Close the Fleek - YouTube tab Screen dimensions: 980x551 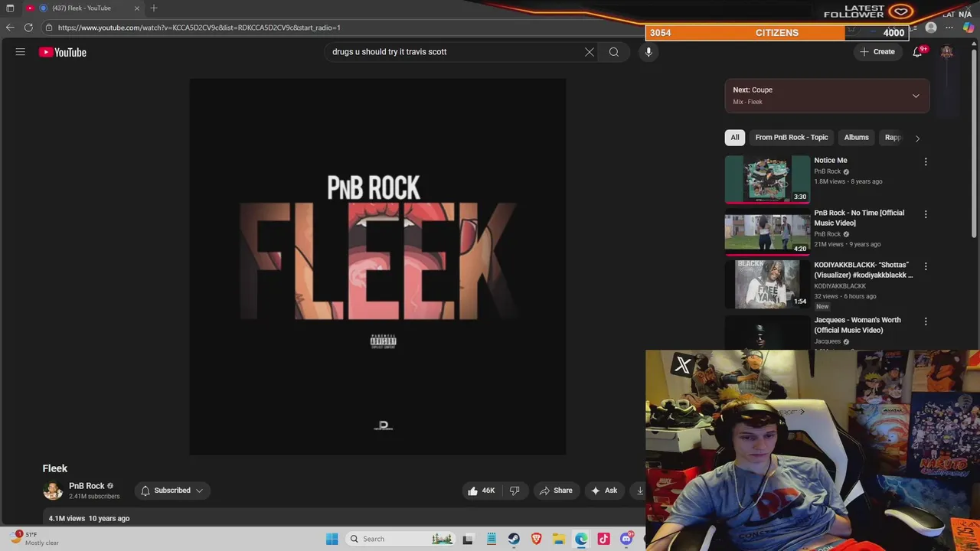pos(137,8)
